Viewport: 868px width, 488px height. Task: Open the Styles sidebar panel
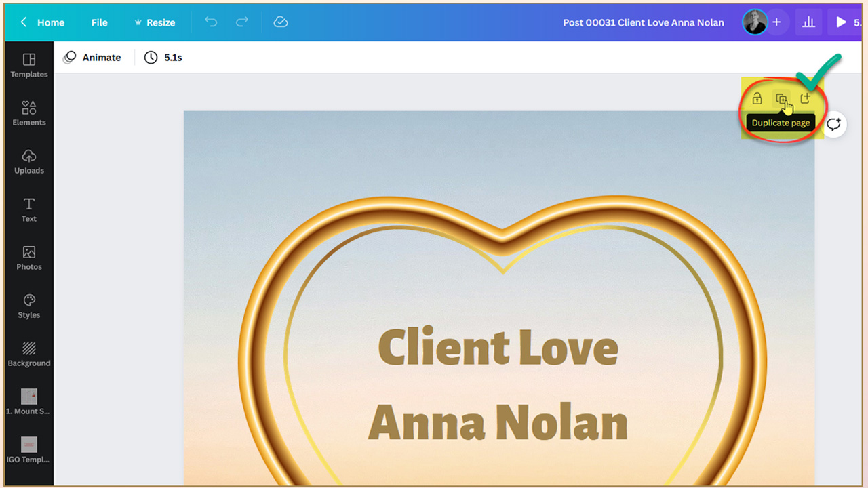tap(29, 306)
